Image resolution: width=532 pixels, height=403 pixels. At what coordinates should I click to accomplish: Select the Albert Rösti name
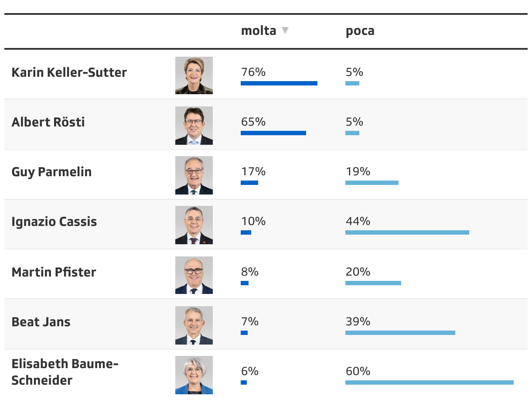pyautogui.click(x=48, y=122)
